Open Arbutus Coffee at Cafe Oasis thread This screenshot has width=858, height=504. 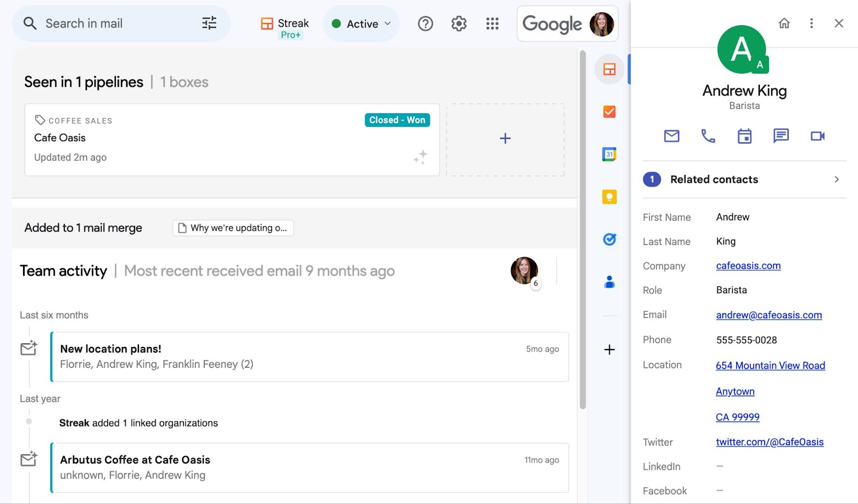(310, 468)
